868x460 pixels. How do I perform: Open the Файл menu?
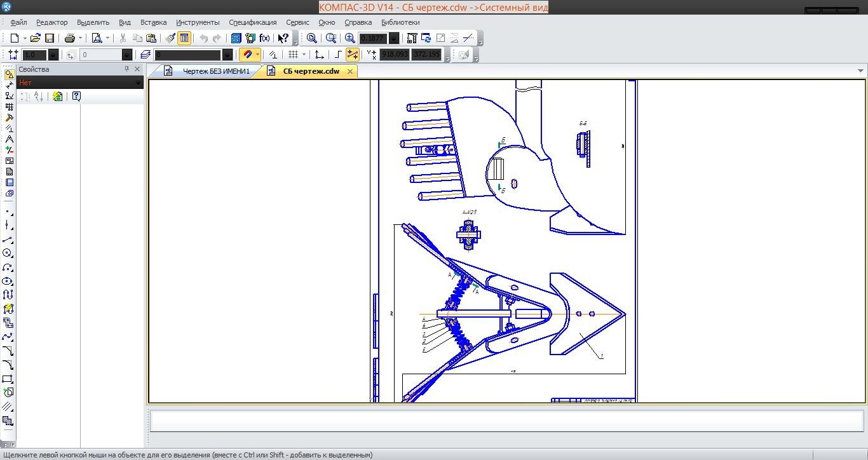(x=18, y=22)
